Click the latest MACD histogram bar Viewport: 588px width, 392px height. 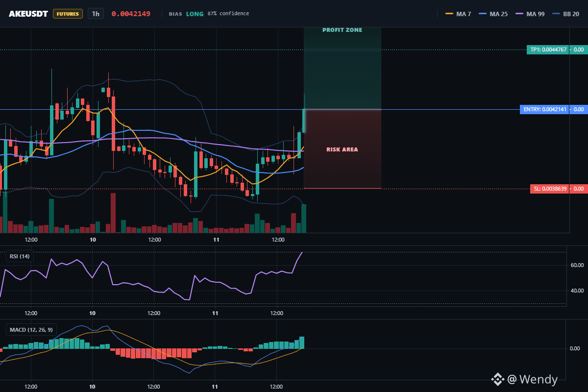click(302, 343)
